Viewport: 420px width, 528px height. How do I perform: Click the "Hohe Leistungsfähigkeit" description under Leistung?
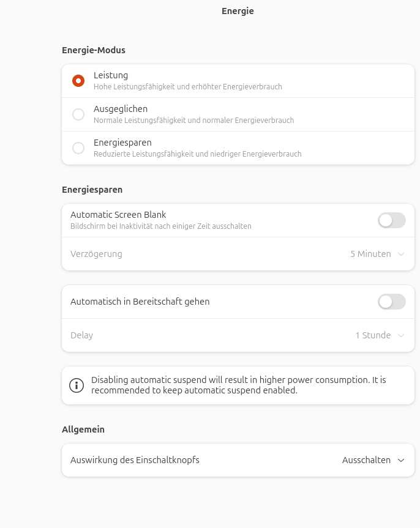coord(187,87)
